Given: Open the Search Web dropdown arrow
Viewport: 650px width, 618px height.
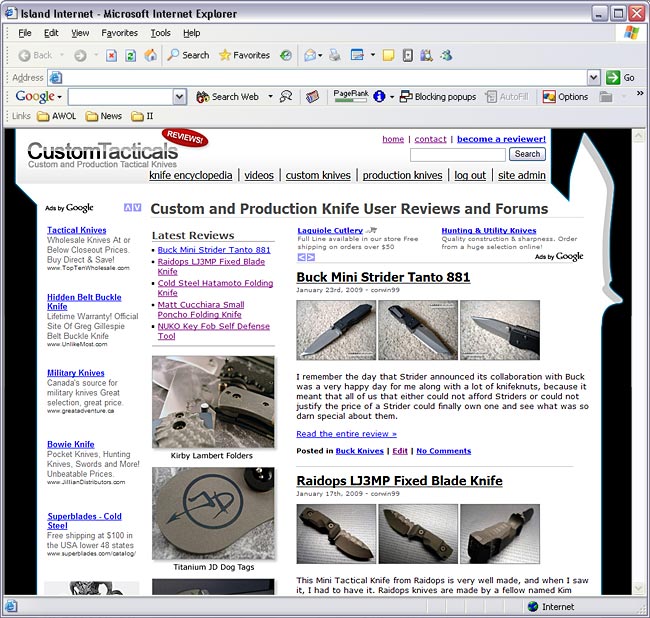Looking at the screenshot, I should tap(270, 97).
